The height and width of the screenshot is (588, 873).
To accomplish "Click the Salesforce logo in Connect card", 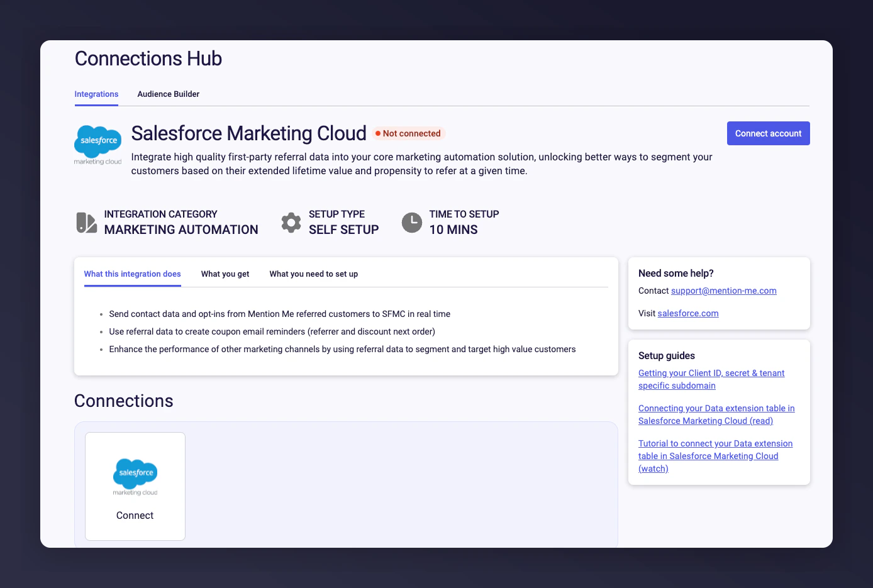I will (135, 477).
